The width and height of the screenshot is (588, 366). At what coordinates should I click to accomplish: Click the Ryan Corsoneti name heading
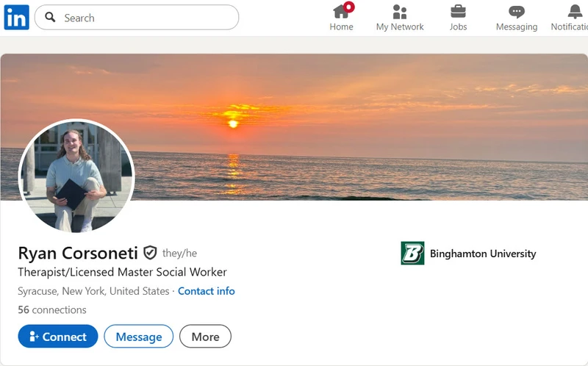(x=78, y=253)
